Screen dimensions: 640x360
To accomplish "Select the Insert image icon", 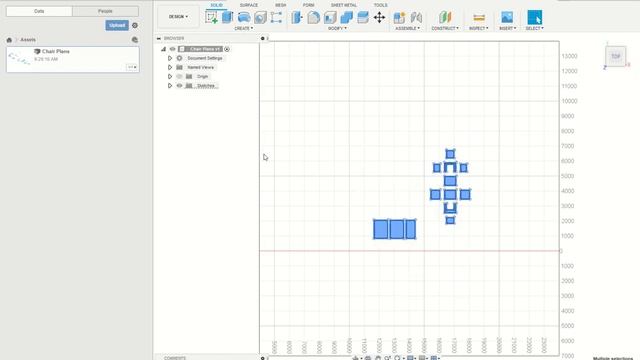I will tap(507, 17).
